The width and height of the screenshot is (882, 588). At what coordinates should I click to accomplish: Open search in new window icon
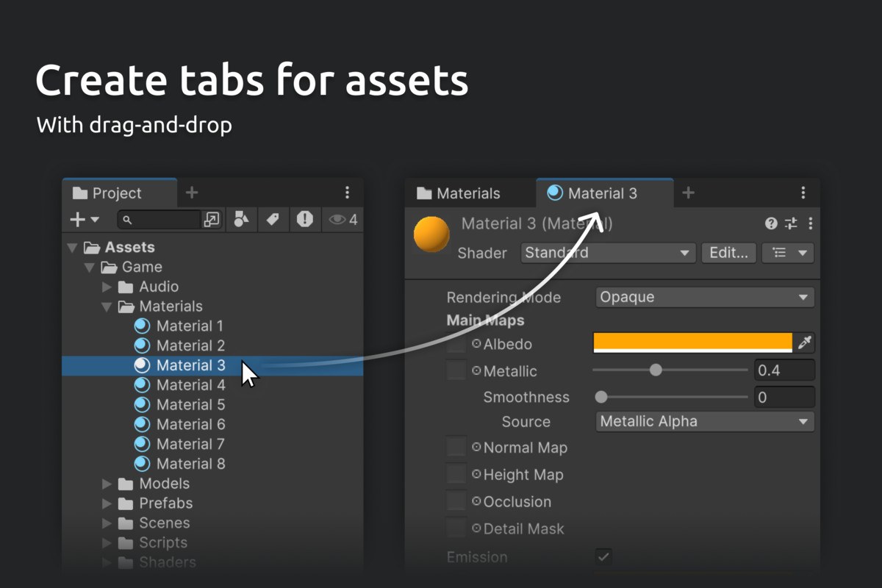tap(212, 219)
